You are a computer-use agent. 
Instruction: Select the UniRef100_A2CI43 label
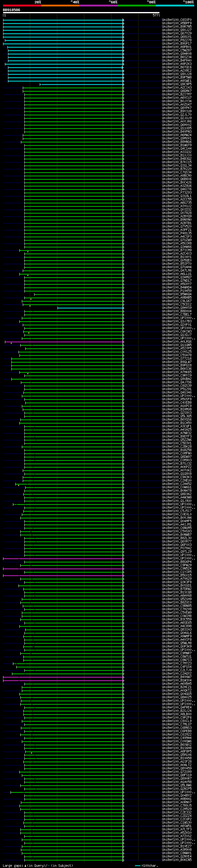pyautogui.click(x=177, y=88)
